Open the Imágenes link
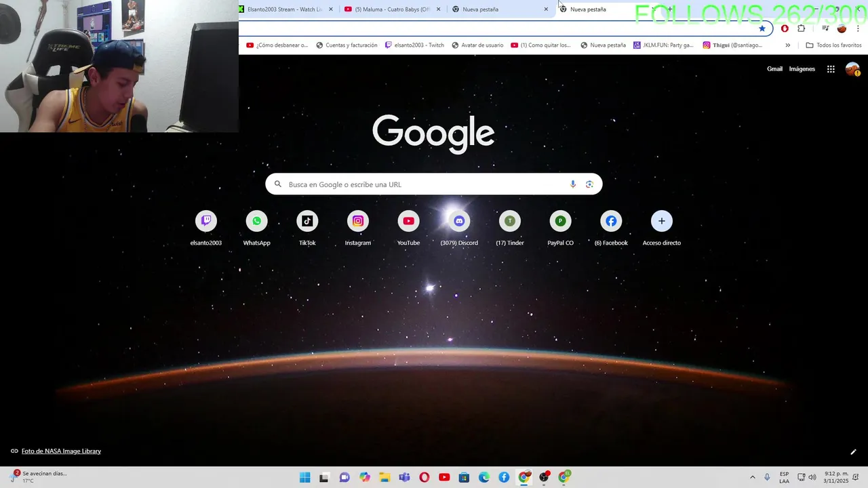 (802, 69)
